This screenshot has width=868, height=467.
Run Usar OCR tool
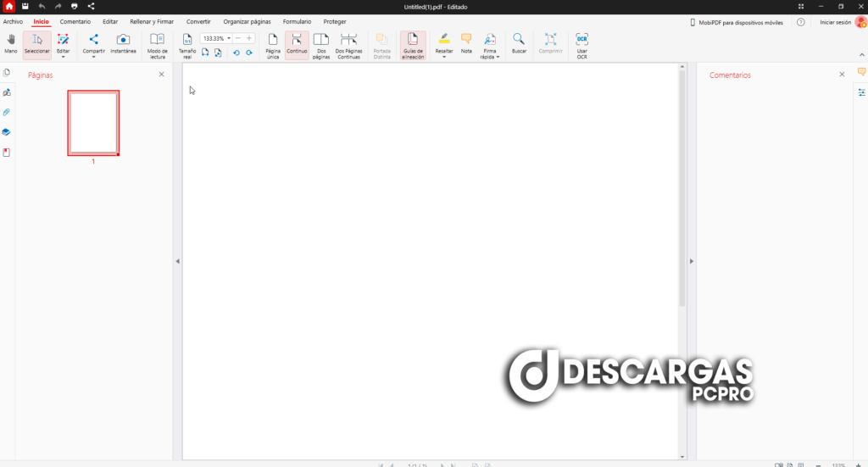pos(581,45)
